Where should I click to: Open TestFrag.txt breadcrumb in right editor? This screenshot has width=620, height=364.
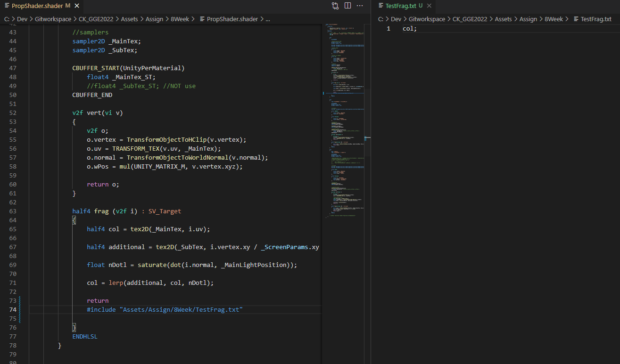tap(595, 19)
